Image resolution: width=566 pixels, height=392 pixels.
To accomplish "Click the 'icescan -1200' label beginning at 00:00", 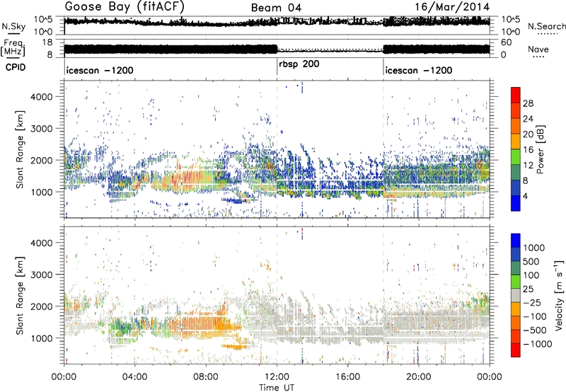I will 100,70.
